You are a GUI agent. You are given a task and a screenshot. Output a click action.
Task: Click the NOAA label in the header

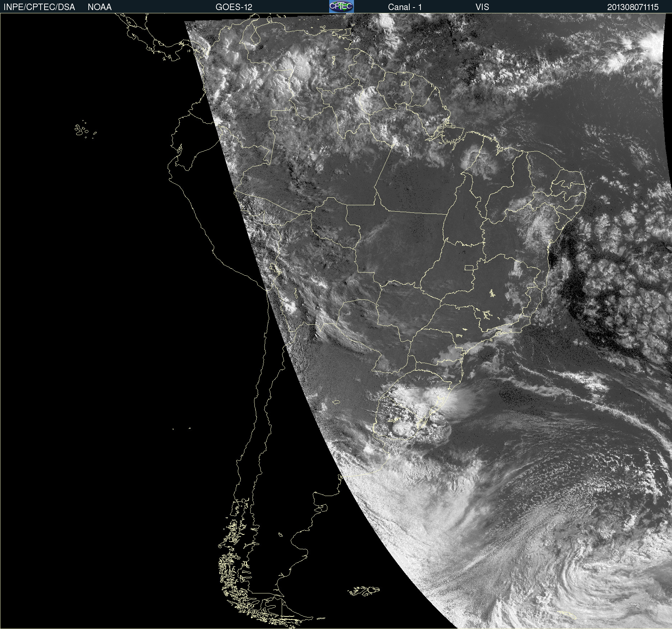pyautogui.click(x=100, y=7)
